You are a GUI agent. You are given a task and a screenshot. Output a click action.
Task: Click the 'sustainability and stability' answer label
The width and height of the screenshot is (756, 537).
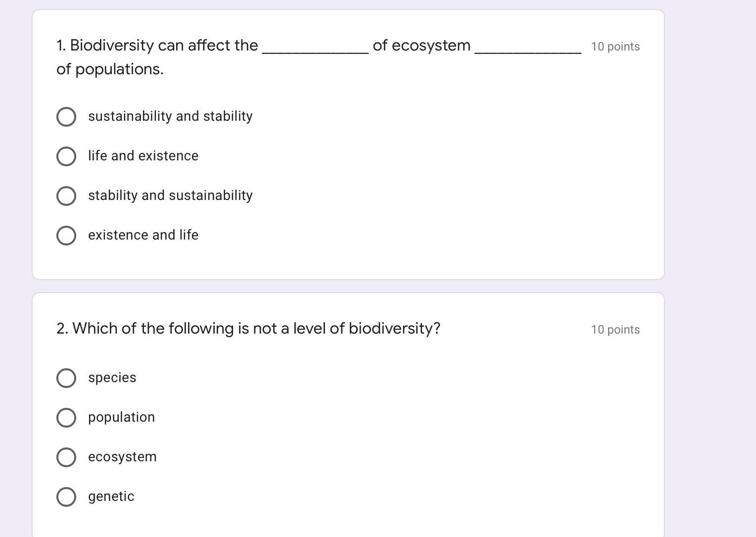pos(170,116)
